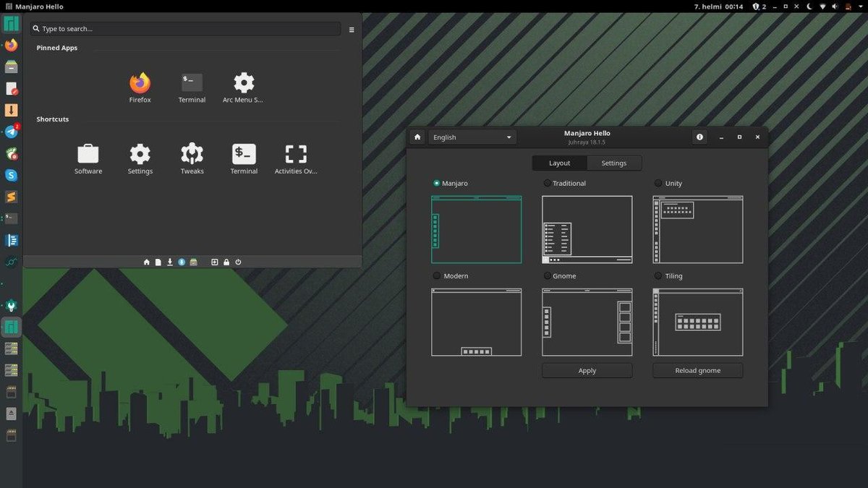Click the power off icon in Arc menu
The width and height of the screenshot is (868, 488).
tap(238, 262)
